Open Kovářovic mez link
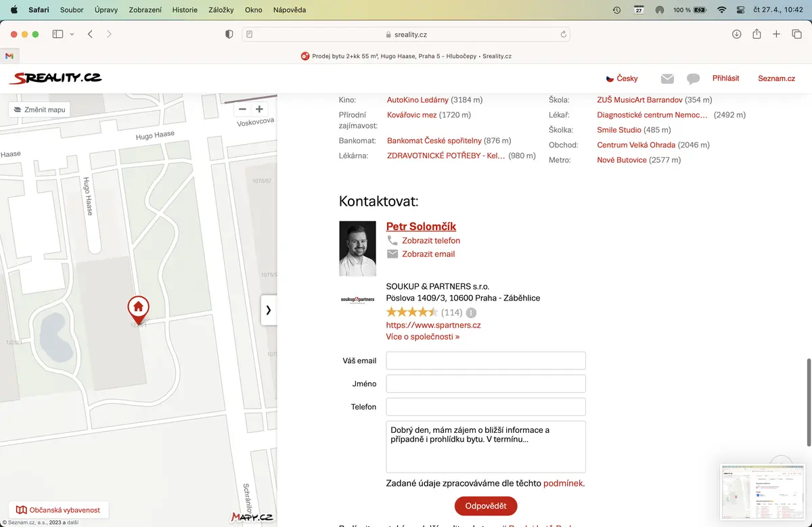The height and width of the screenshot is (527, 812). point(412,115)
